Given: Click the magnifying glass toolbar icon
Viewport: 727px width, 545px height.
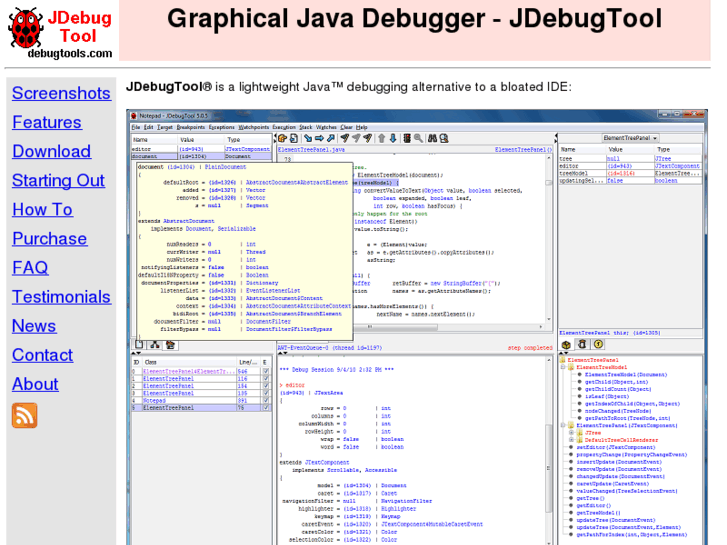Looking at the screenshot, I should [x=418, y=138].
